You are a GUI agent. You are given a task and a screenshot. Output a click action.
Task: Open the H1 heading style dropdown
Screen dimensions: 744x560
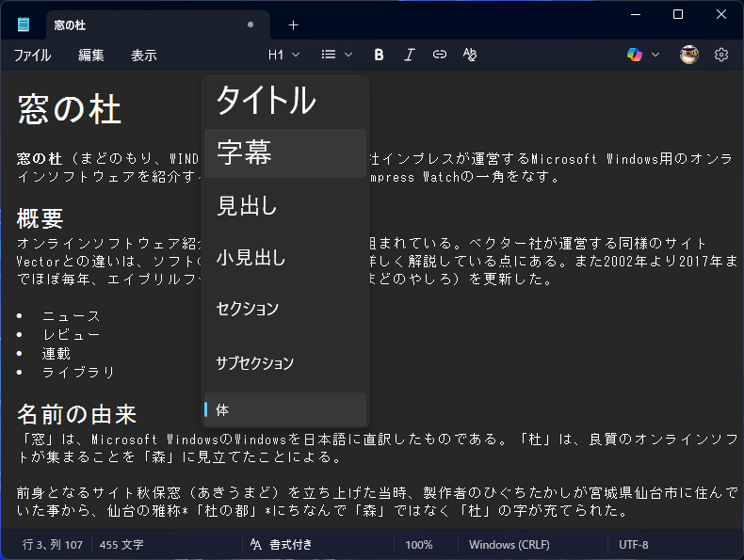tap(283, 55)
